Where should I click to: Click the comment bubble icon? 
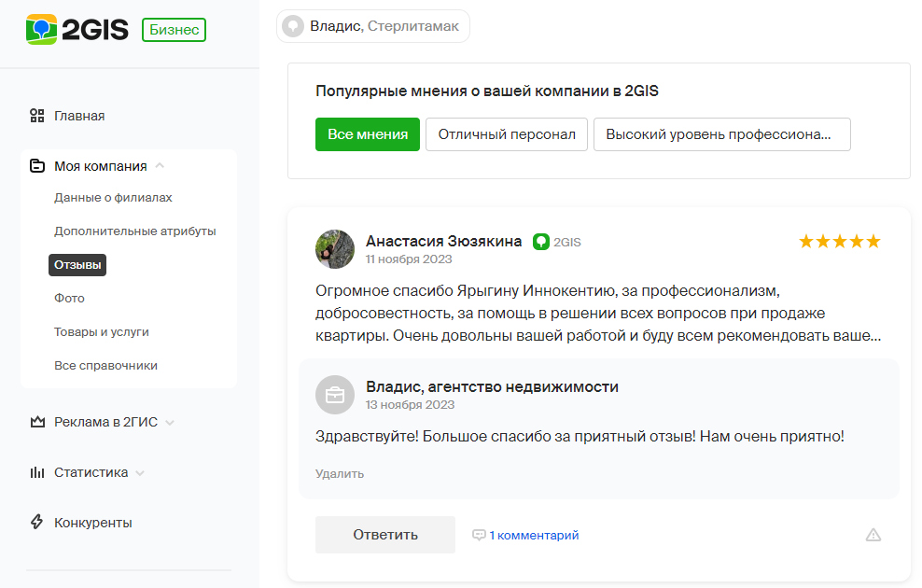click(480, 535)
